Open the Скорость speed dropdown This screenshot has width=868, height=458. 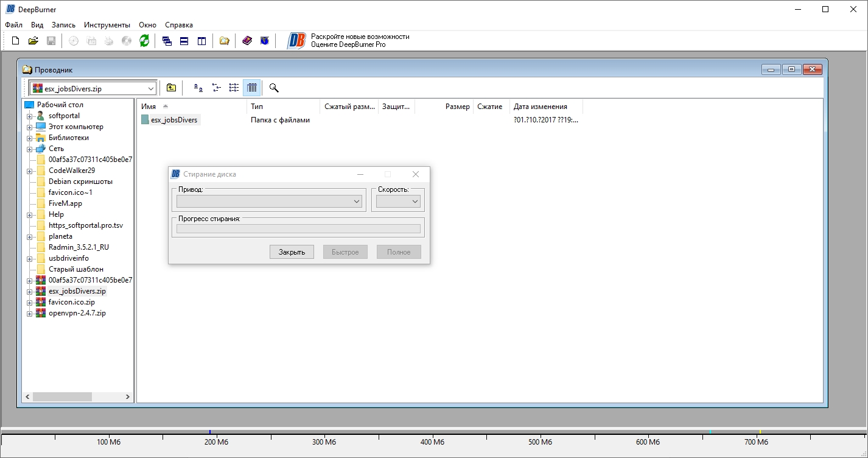(x=398, y=201)
